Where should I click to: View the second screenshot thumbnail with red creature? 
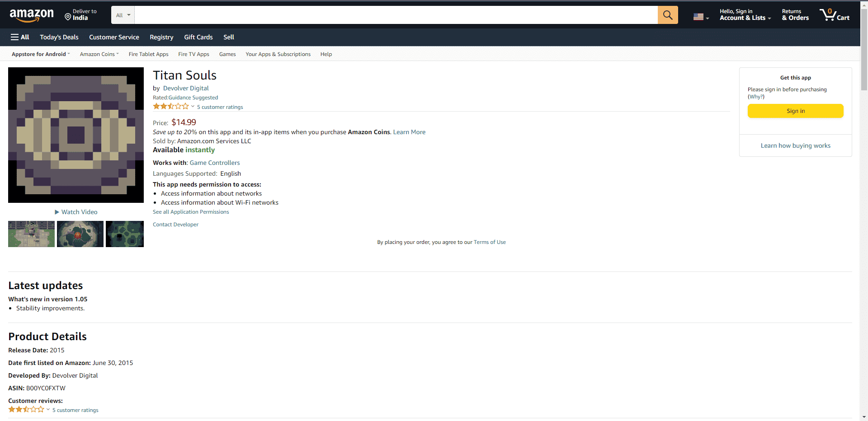click(80, 234)
